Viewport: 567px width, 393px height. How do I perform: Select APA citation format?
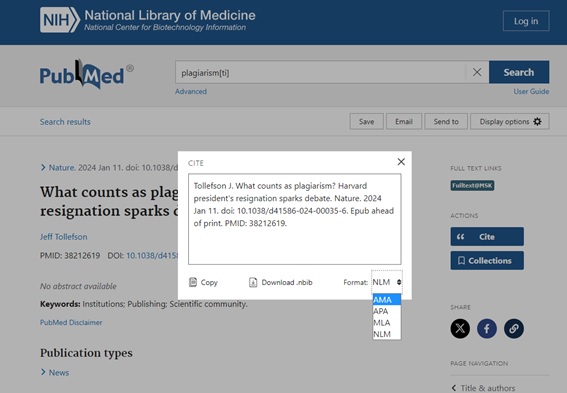pyautogui.click(x=387, y=311)
